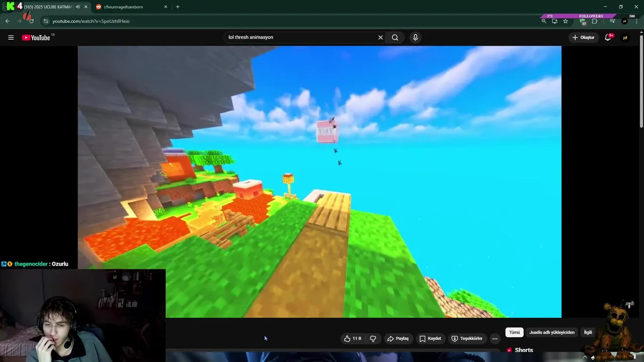Open a new browser tab
Image resolution: width=644 pixels, height=362 pixels.
[178, 7]
